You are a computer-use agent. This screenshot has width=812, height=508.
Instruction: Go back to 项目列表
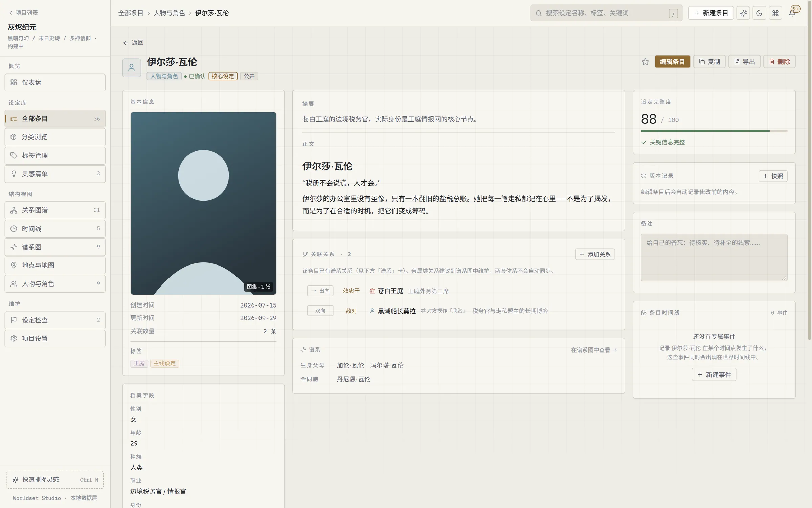(x=23, y=13)
